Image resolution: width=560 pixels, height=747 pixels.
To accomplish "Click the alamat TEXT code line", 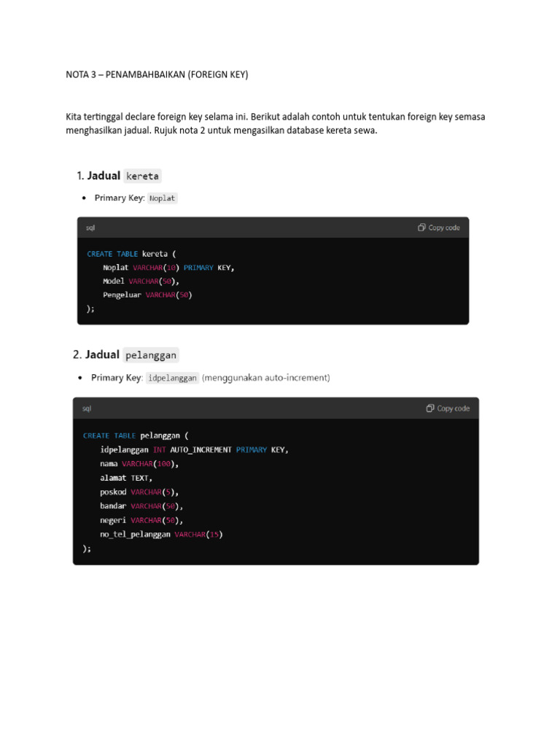I will [x=126, y=478].
